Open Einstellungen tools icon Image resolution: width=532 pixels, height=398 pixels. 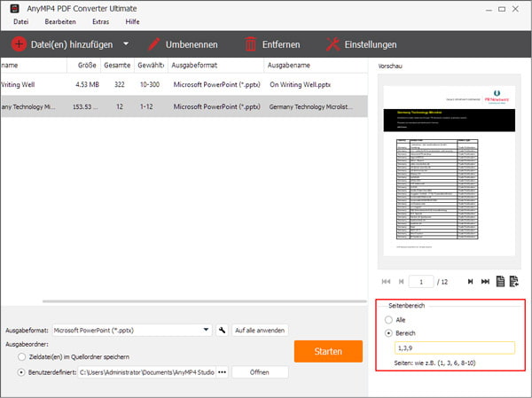coord(332,44)
